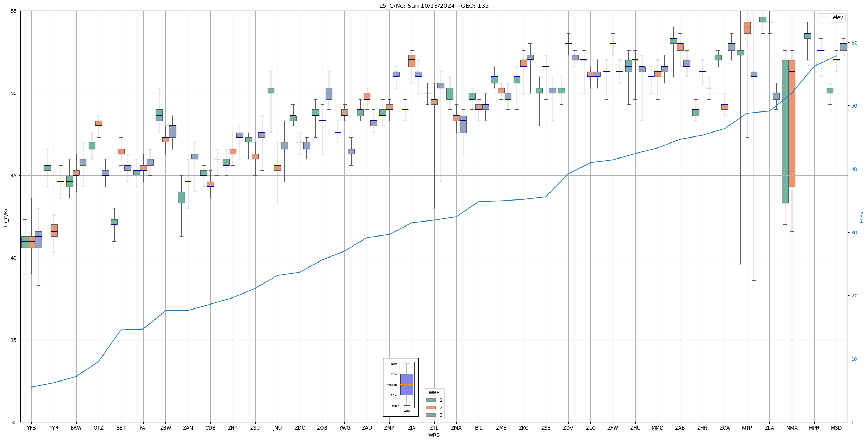The image size is (868, 441).
Task: Click the YFB label on x-axis
Action: (x=31, y=428)
